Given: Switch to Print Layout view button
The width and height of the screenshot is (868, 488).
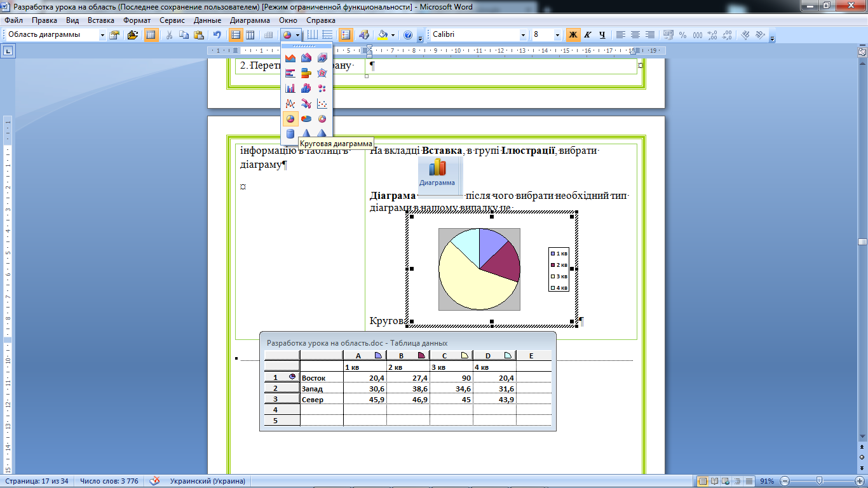Looking at the screenshot, I should click(703, 481).
